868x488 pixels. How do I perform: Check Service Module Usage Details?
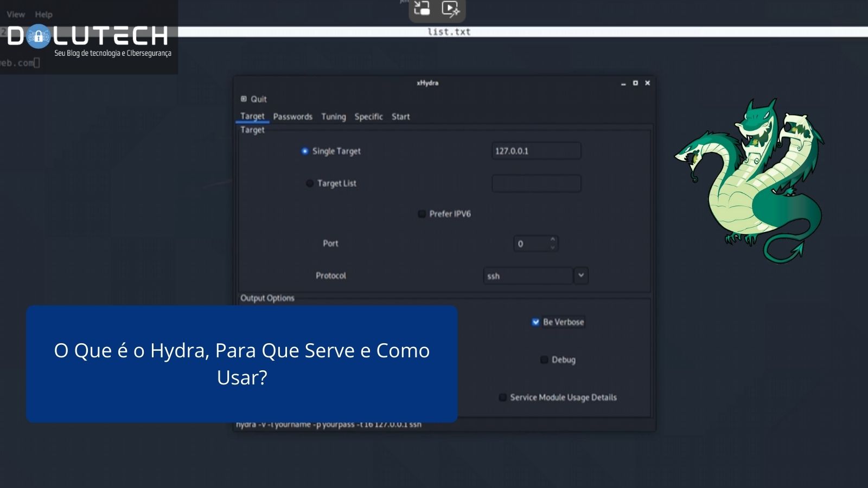coord(503,397)
